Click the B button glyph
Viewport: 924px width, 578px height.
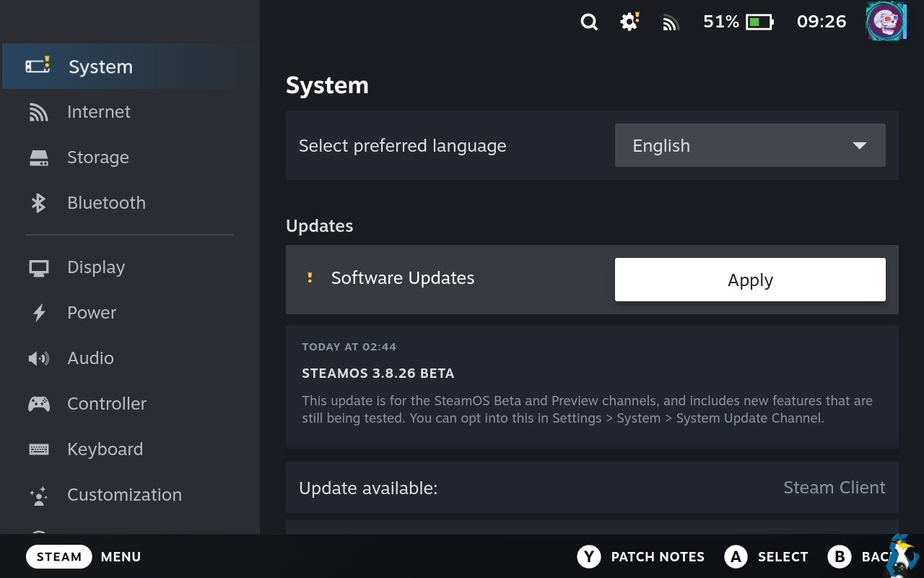point(840,556)
